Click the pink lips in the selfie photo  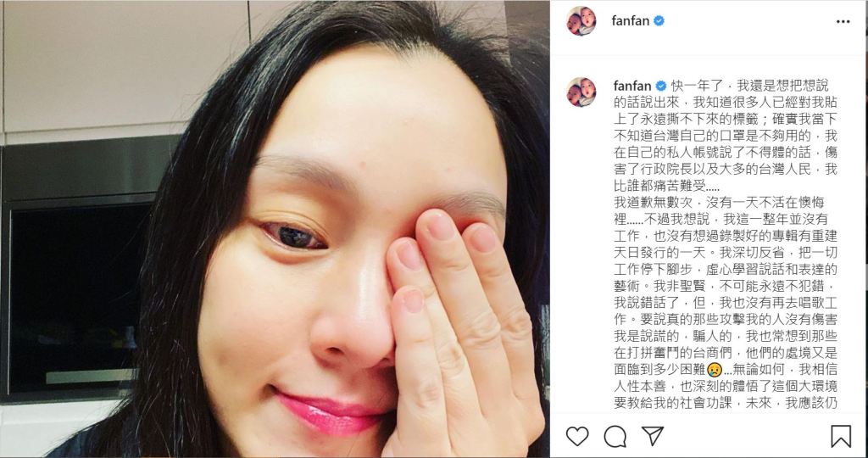pos(328,412)
